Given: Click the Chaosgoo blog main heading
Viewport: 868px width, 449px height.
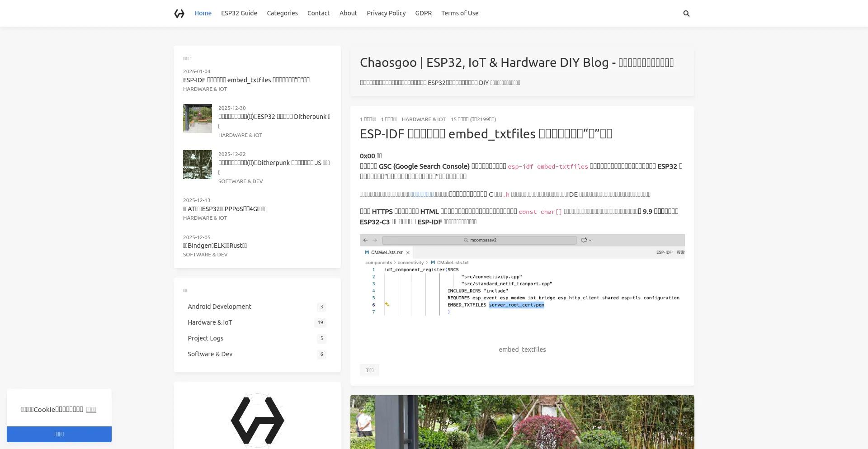Looking at the screenshot, I should tap(517, 62).
